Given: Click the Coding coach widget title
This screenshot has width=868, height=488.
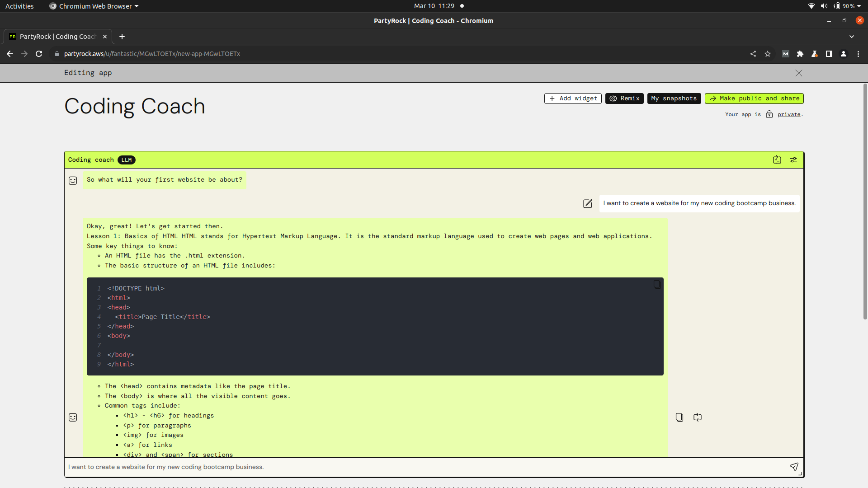Looking at the screenshot, I should coord(91,160).
